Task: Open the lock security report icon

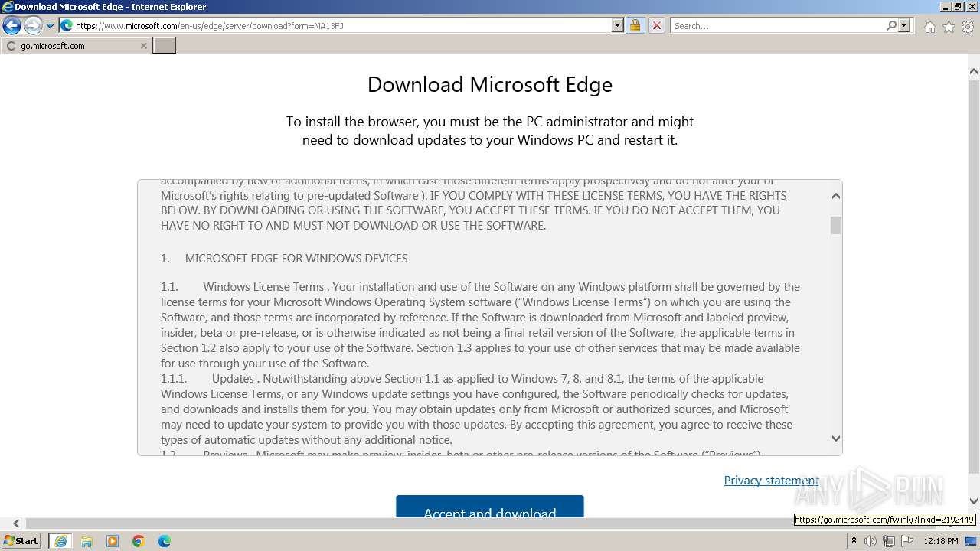Action: [635, 25]
